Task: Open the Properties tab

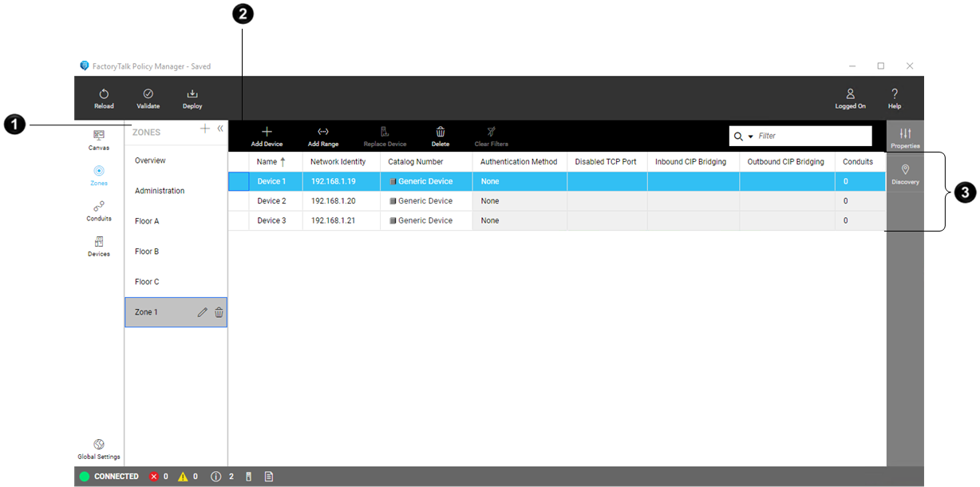Action: pyautogui.click(x=905, y=134)
